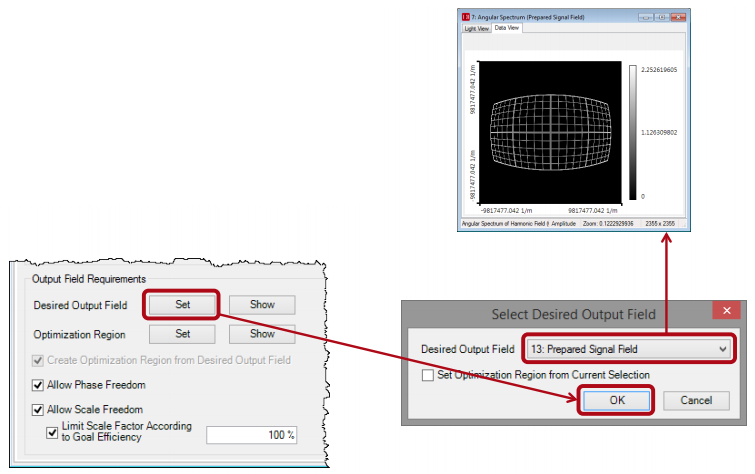The image size is (755, 474).
Task: Click the grayscale amplitude color bar
Action: pyautogui.click(x=633, y=132)
